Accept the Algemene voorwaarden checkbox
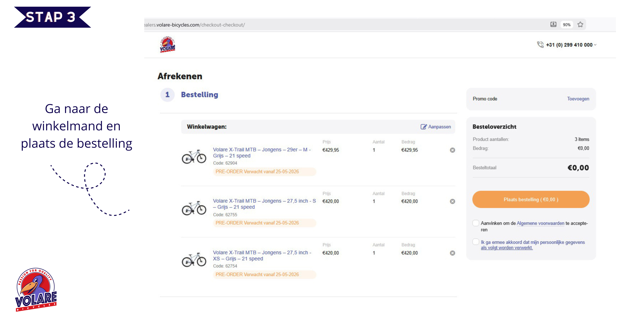The height and width of the screenshot is (322, 644). tap(476, 223)
